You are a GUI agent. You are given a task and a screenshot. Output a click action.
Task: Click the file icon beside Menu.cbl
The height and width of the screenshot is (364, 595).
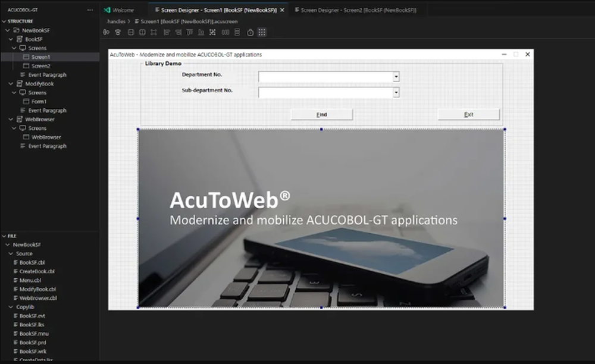[x=15, y=280]
